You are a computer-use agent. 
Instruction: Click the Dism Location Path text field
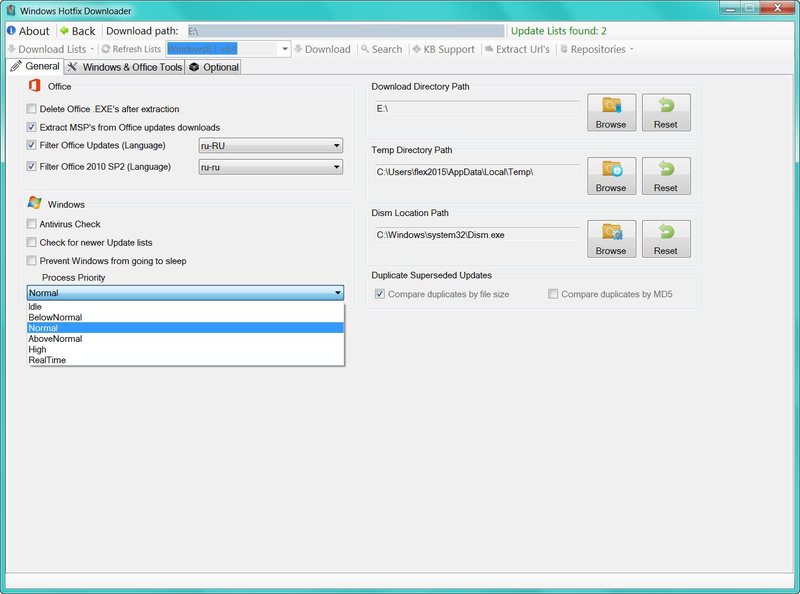click(477, 235)
